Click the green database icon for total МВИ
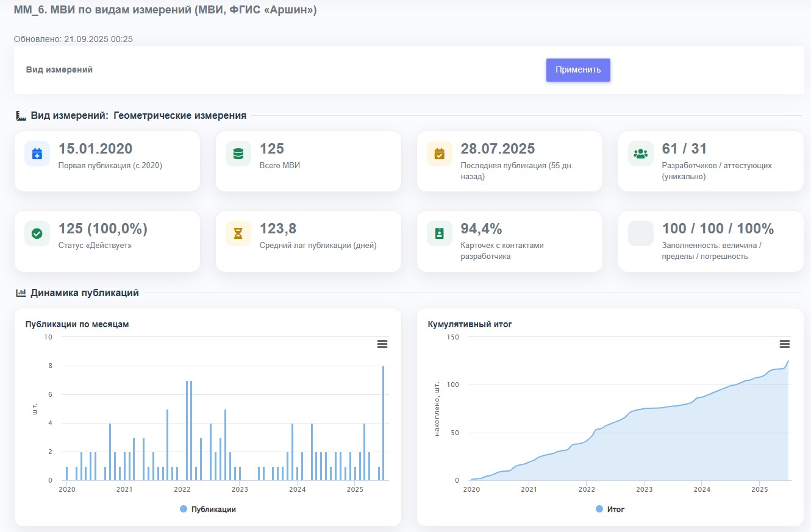The width and height of the screenshot is (811, 532). [x=238, y=154]
